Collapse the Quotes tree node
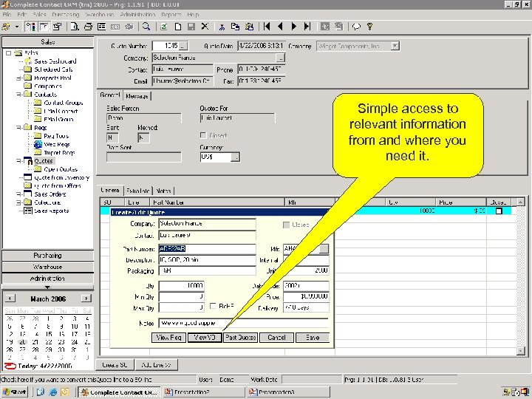This screenshot has width=532, height=399. point(18,161)
